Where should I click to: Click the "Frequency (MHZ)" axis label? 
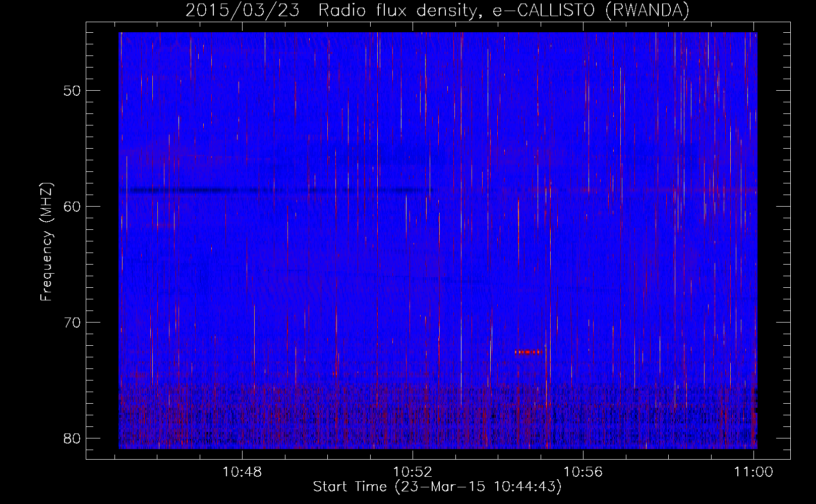click(x=46, y=242)
